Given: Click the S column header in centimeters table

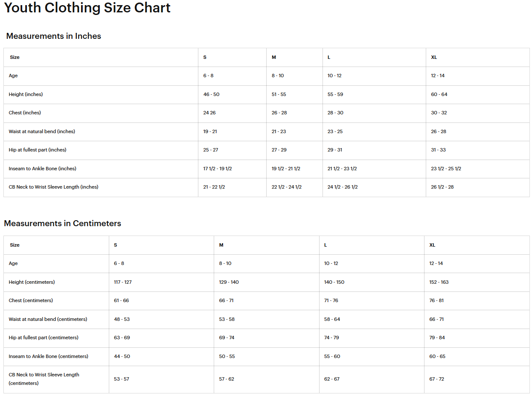Looking at the screenshot, I should (116, 245).
